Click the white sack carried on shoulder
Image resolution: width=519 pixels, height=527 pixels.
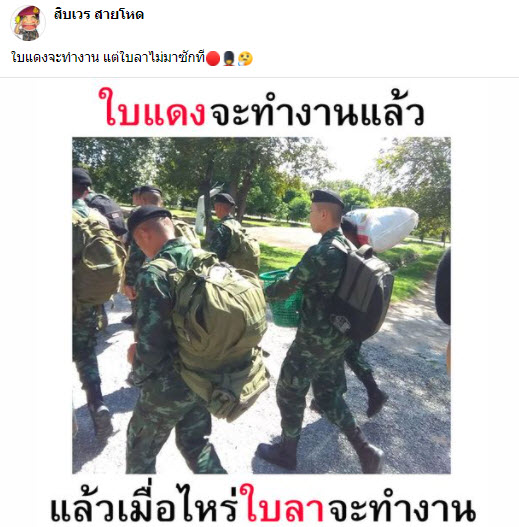point(383,228)
